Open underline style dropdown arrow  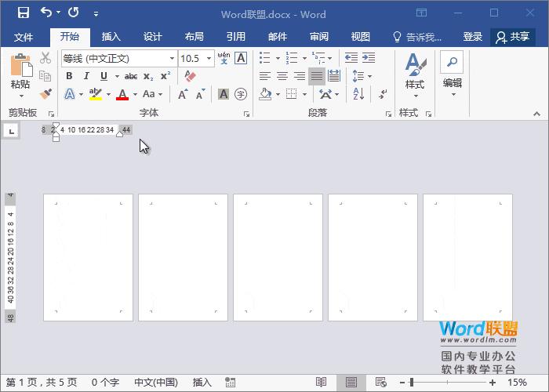[117, 76]
